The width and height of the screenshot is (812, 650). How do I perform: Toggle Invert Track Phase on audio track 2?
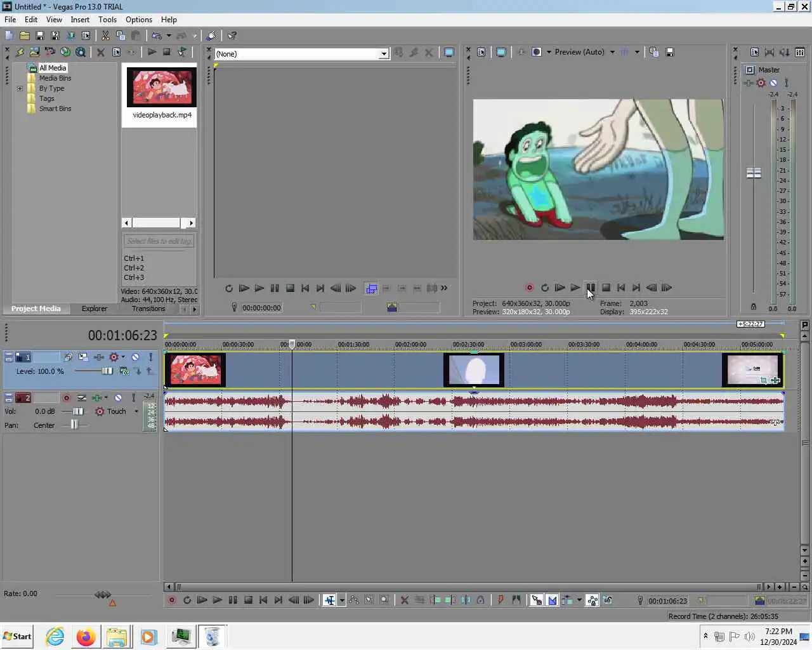(82, 398)
